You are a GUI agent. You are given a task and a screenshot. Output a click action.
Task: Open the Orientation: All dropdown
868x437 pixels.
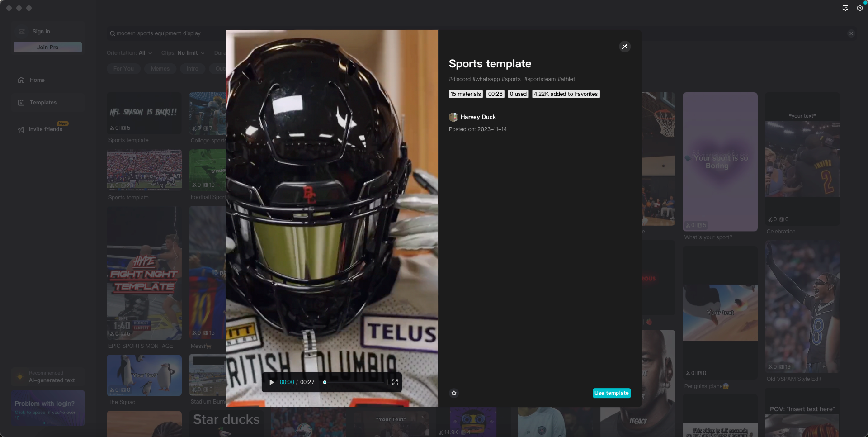click(129, 52)
